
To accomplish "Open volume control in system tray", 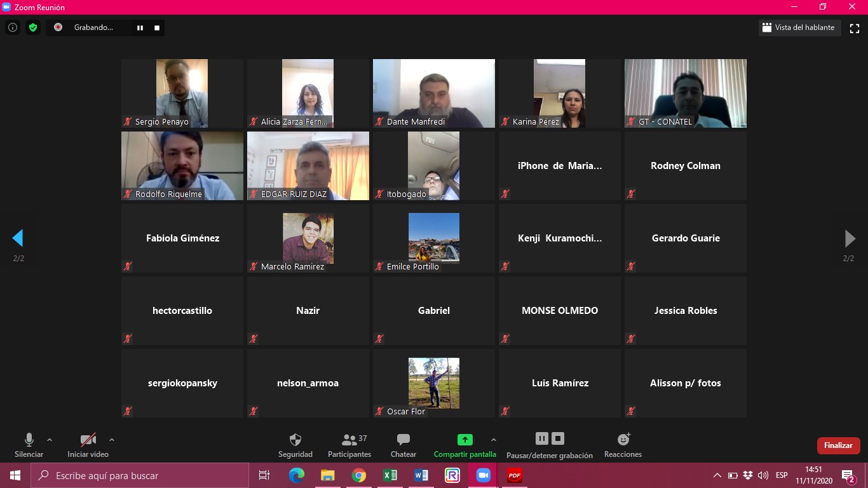I will [763, 475].
